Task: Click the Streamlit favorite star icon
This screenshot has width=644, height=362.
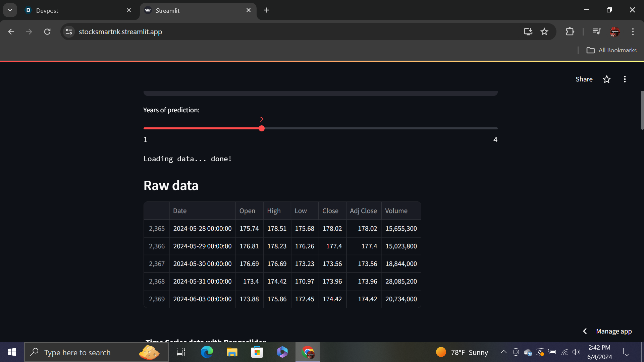Action: (606, 79)
